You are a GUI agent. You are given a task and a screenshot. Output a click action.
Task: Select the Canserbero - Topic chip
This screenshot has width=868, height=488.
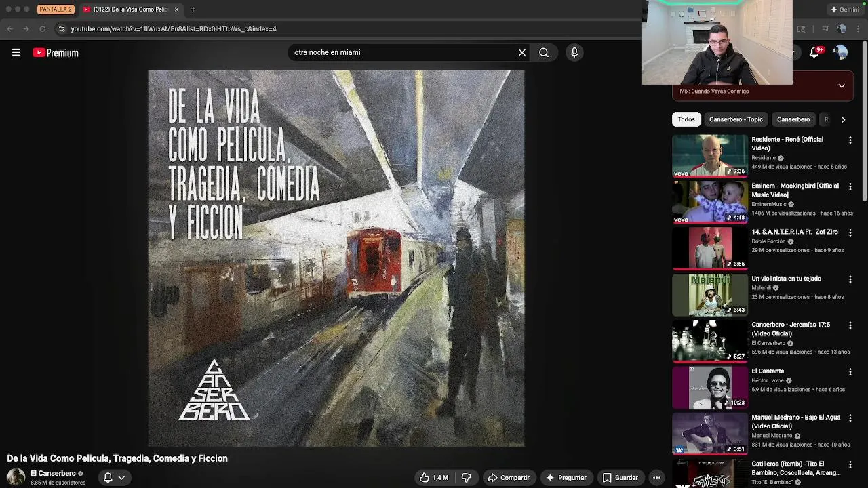point(736,119)
